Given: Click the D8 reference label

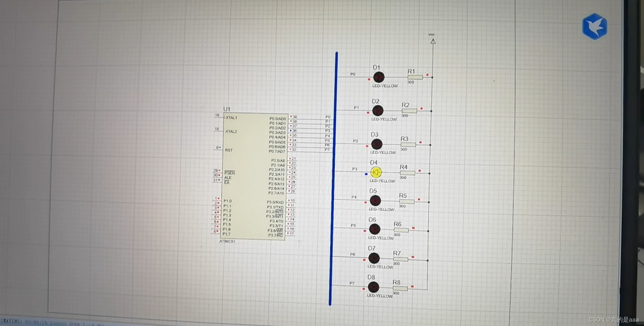Looking at the screenshot, I should [371, 277].
